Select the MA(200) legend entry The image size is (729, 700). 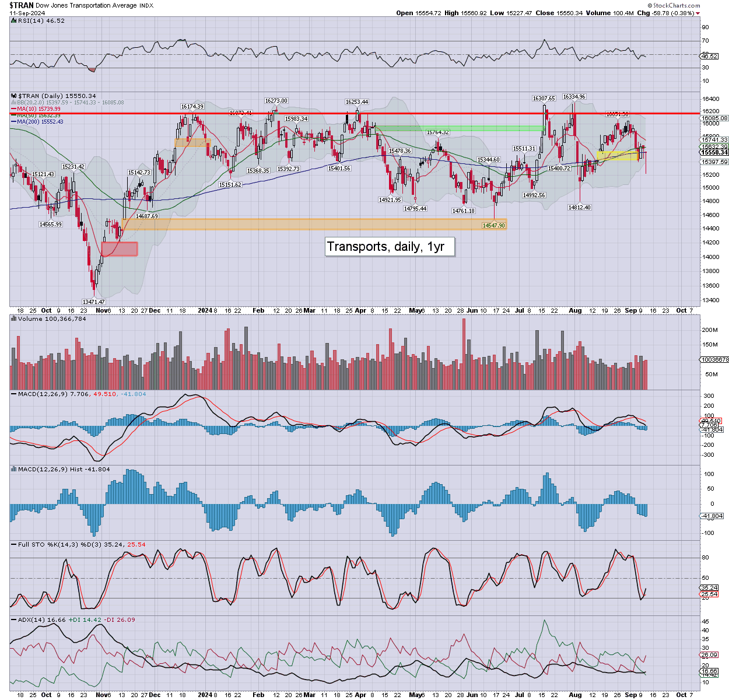[40, 122]
